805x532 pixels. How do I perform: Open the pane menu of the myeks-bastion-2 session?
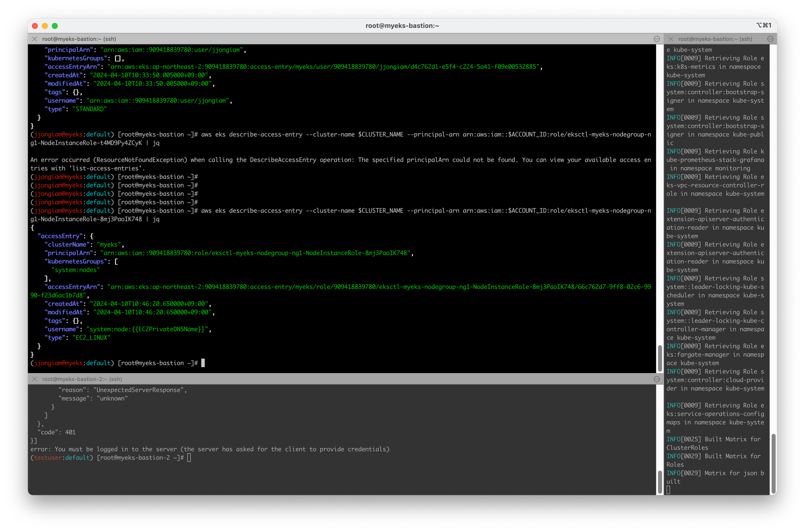657,379
